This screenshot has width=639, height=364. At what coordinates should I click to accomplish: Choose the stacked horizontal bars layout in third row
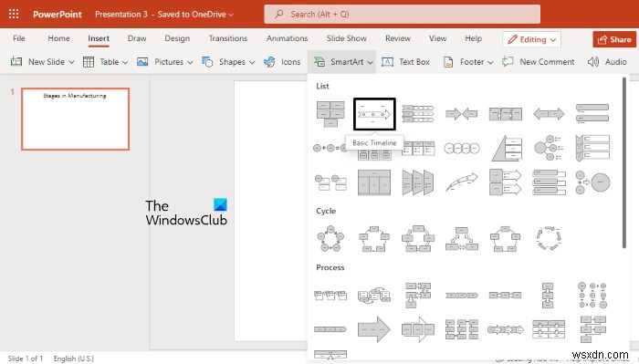pyautogui.click(x=549, y=182)
